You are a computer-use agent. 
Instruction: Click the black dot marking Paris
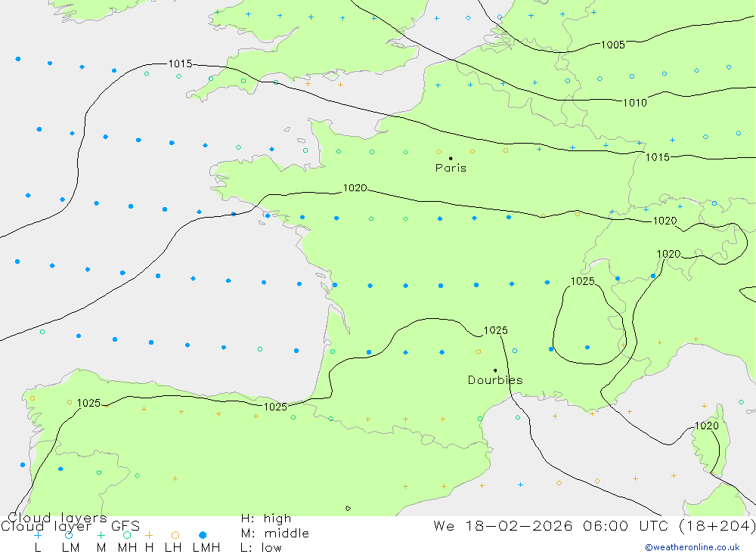pos(451,158)
